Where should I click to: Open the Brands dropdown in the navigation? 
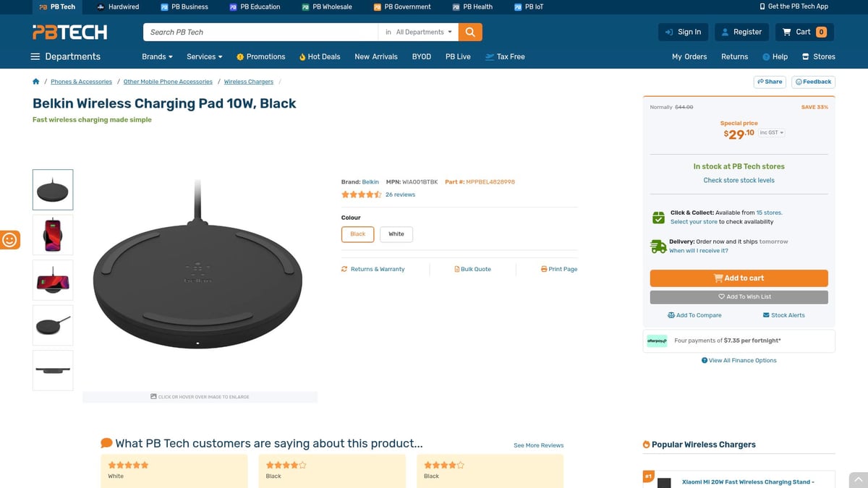tap(156, 56)
